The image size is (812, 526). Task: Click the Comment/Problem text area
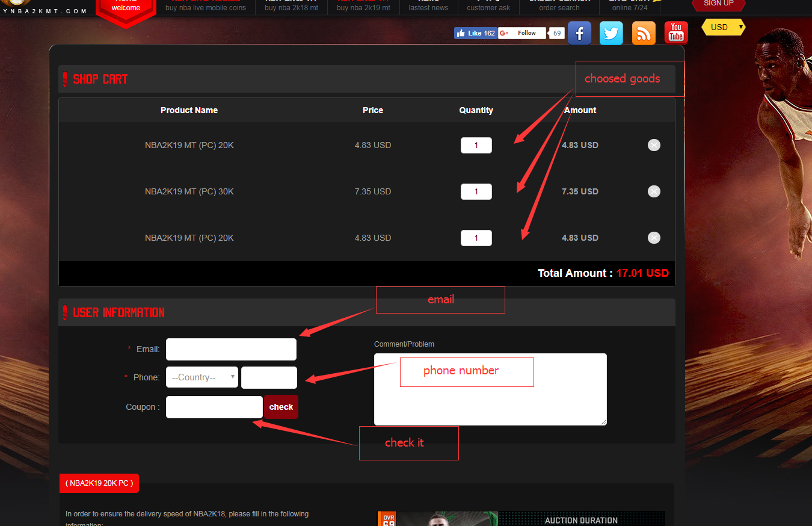[x=490, y=389]
